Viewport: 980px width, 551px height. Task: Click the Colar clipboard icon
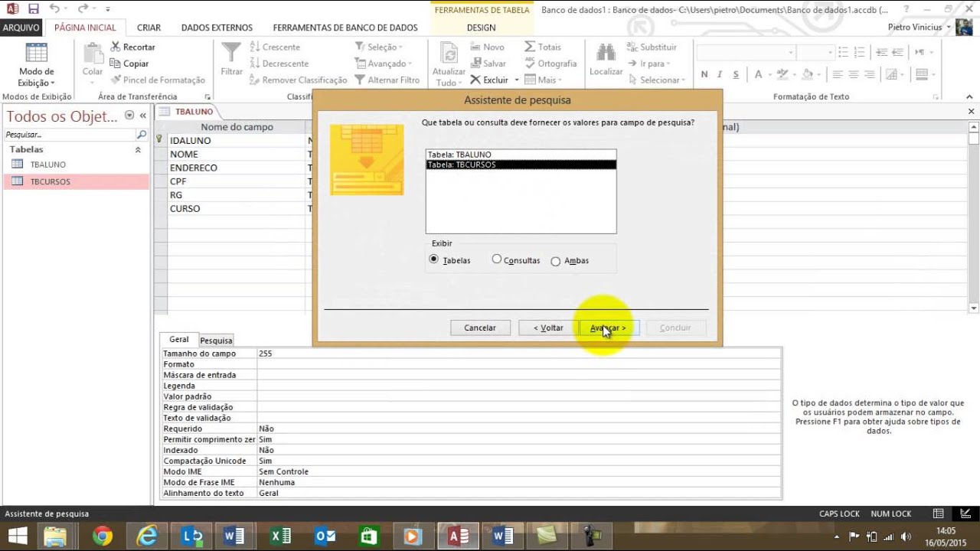click(93, 54)
